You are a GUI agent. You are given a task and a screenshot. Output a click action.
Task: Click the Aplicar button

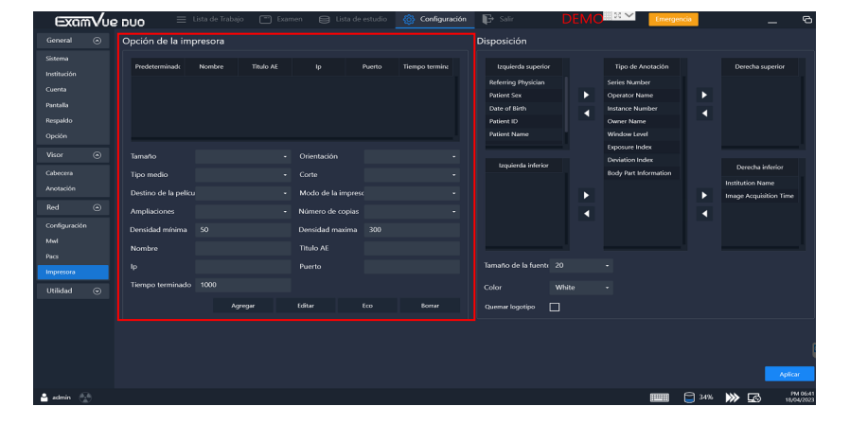[x=789, y=374]
